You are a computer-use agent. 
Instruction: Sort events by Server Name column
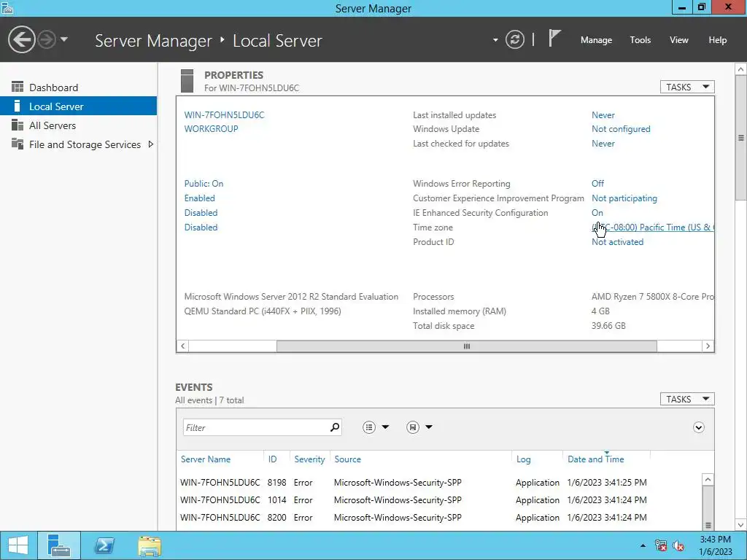(205, 459)
